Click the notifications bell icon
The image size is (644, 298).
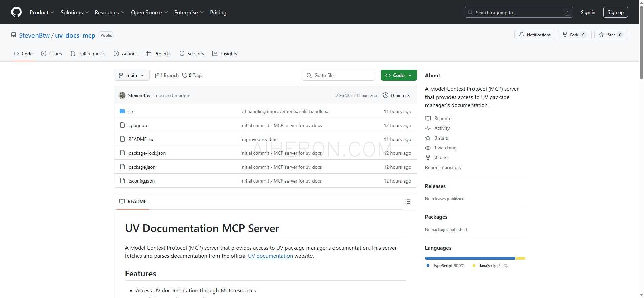click(x=522, y=35)
